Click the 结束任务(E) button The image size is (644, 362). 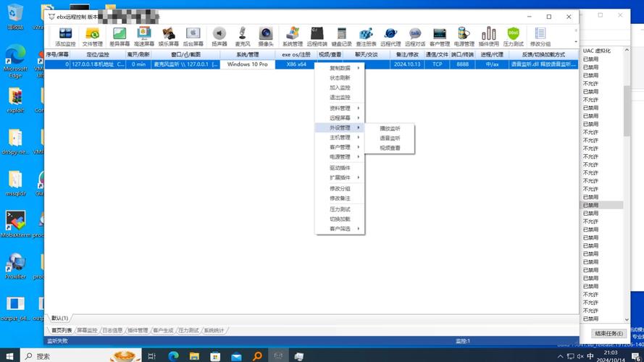pos(609,334)
